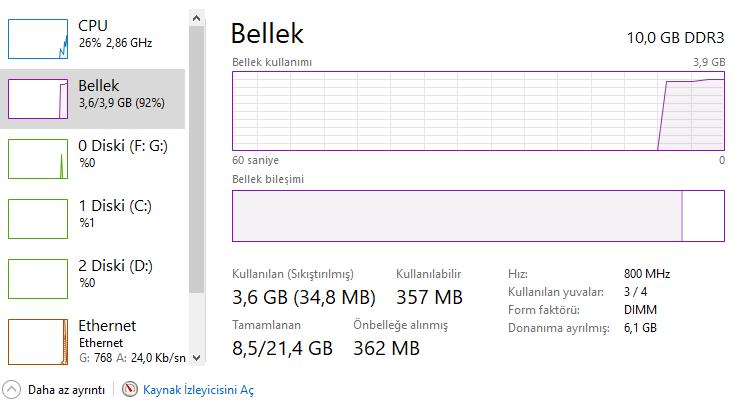This screenshot has height=406, width=745.
Task: Click the sidebar scrollbar up arrow
Action: point(196,19)
